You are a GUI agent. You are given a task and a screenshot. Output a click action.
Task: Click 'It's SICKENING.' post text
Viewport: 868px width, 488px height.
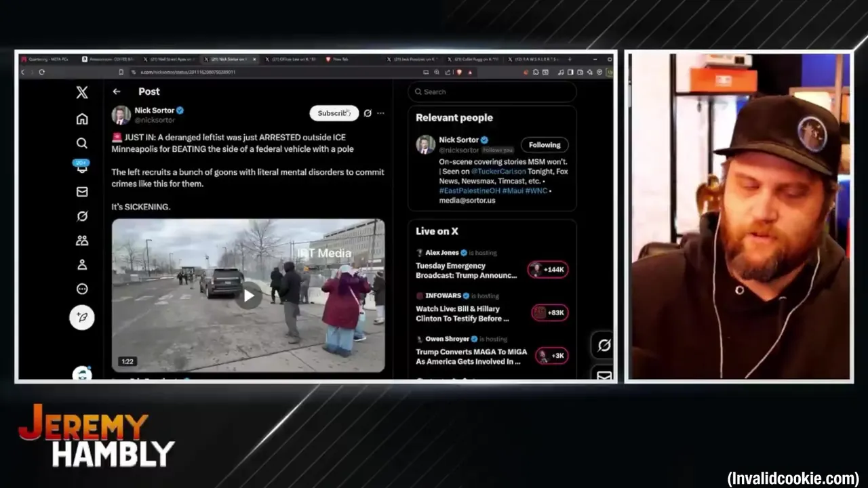coord(141,207)
